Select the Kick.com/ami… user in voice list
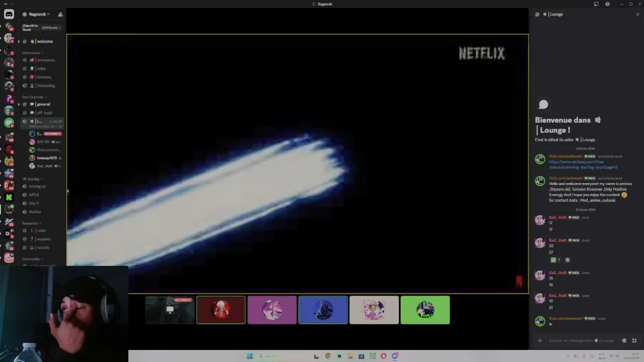Screen dimensions: 644x362 (46, 150)
